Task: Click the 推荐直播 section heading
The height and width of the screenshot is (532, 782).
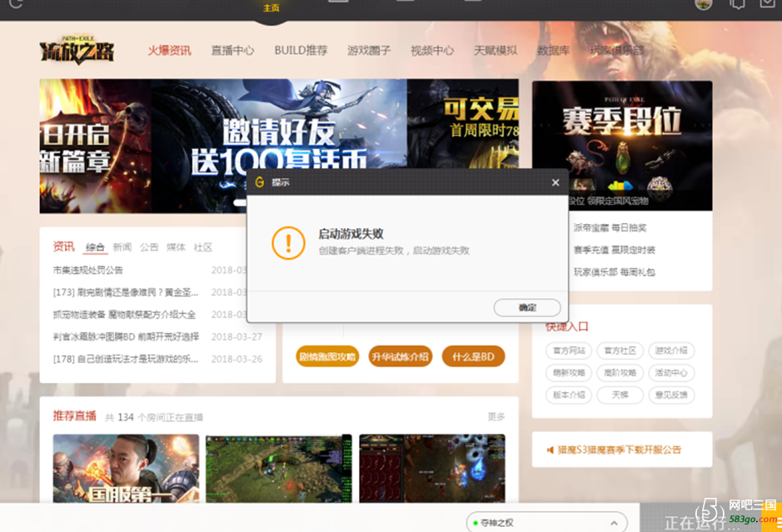Action: [x=75, y=415]
